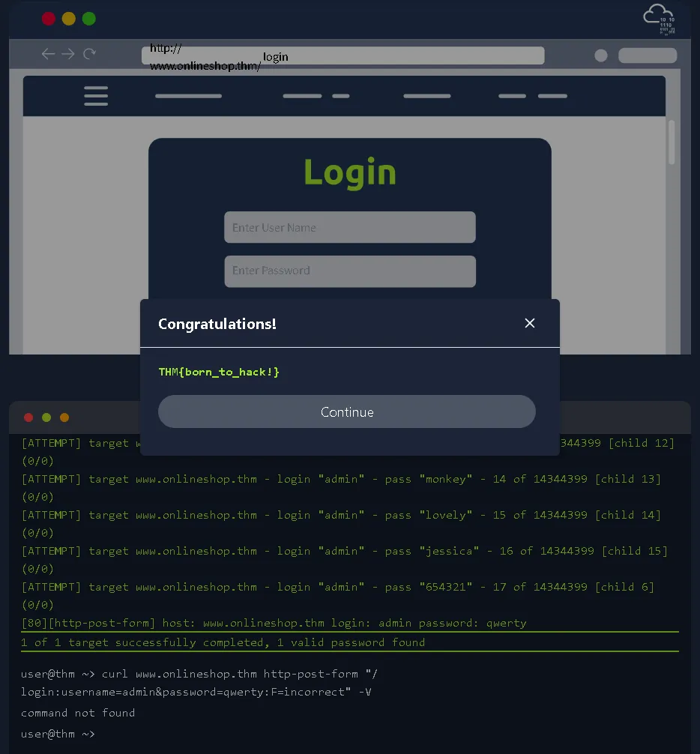Screen dimensions: 700x754
Task: Click the address bar with onlineshop.thm URL
Action: coord(343,55)
